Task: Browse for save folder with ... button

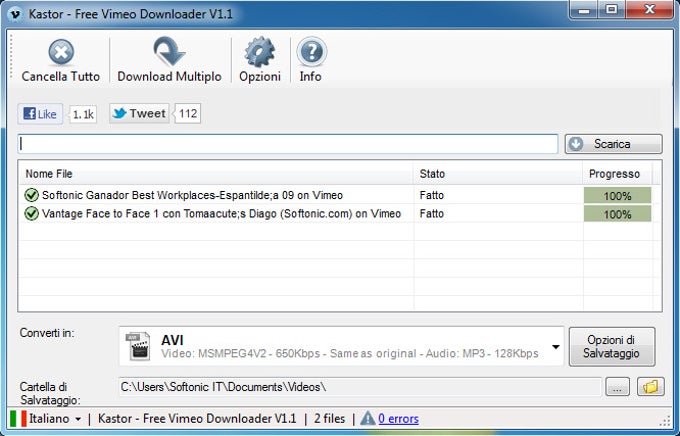Action: [x=618, y=387]
